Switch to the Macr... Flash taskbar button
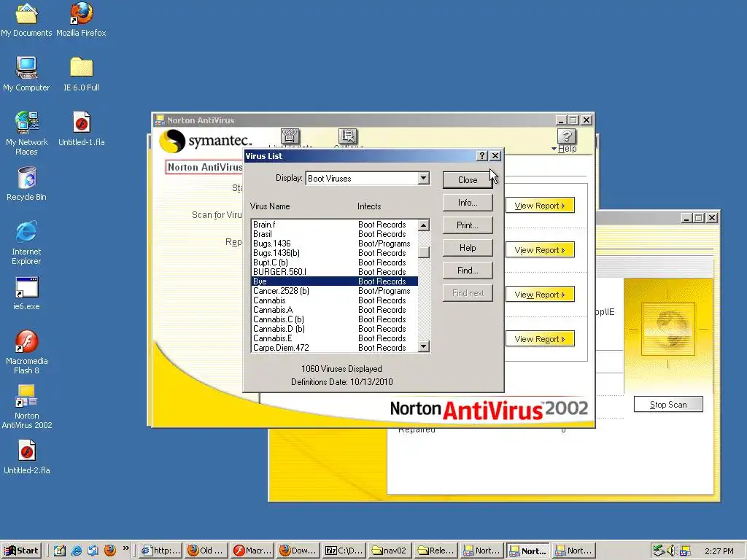The height and width of the screenshot is (560, 747). 252,551
